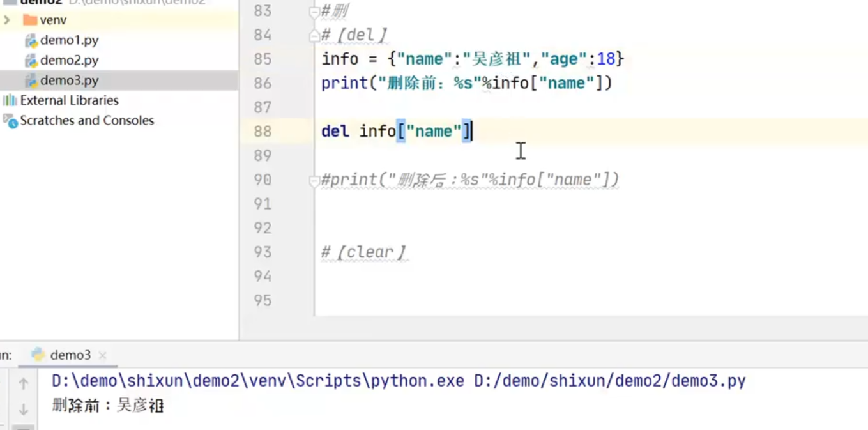Toggle the fold marker at line 90

pyautogui.click(x=314, y=181)
